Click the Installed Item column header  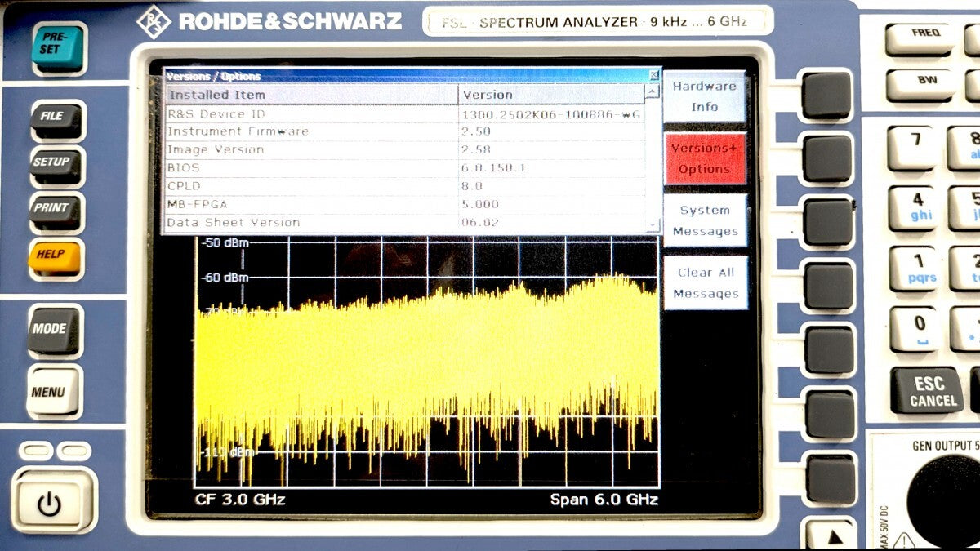pos(311,95)
